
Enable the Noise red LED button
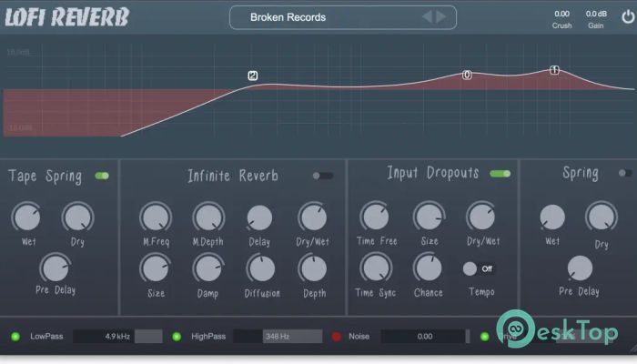point(336,336)
